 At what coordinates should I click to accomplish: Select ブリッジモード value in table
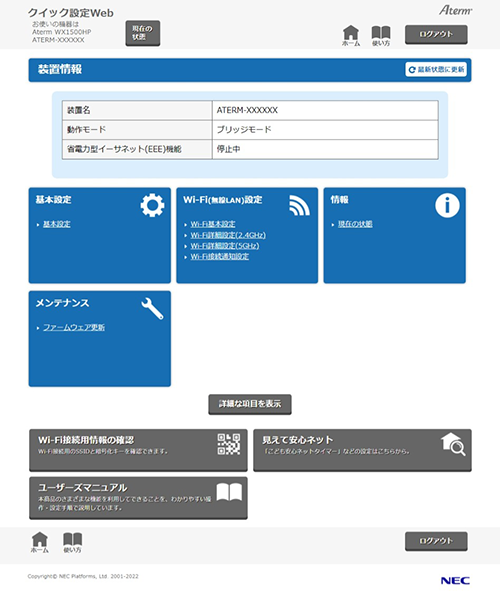[x=244, y=130]
